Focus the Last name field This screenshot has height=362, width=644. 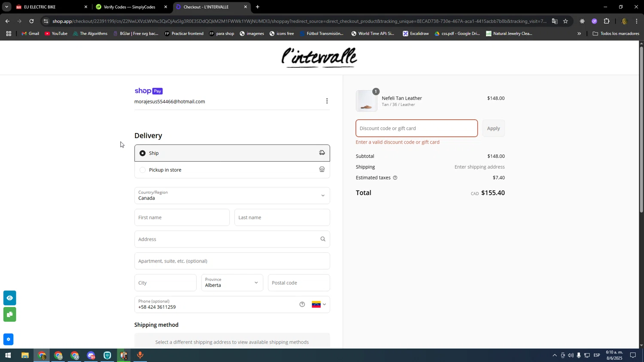coord(282,217)
